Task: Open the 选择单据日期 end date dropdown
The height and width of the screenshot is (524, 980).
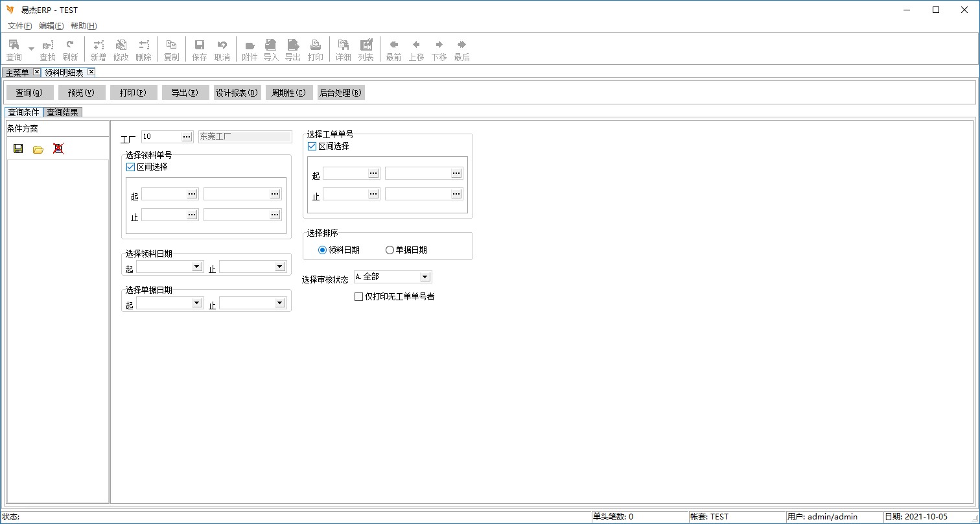Action: tap(279, 303)
